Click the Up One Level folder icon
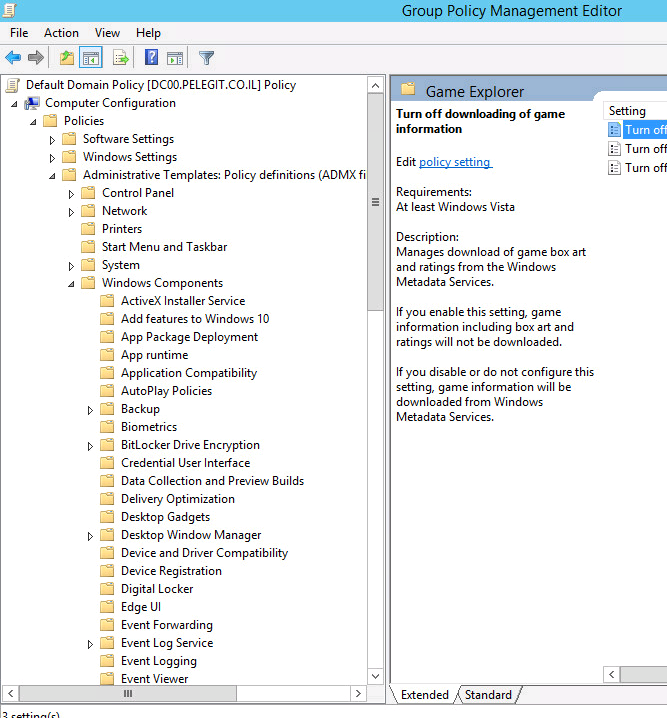Screen dimensions: 667x718 pyautogui.click(x=67, y=58)
